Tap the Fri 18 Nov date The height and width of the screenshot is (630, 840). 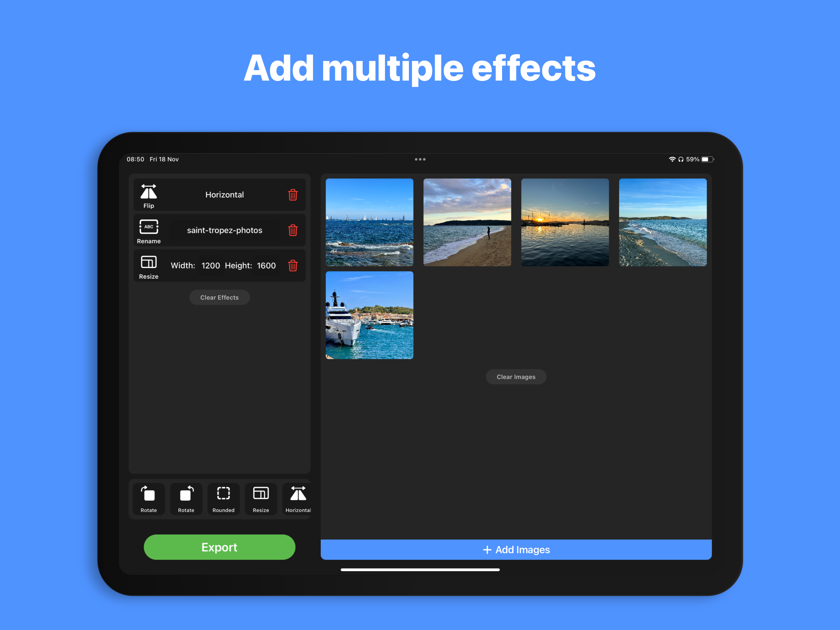[x=164, y=159]
